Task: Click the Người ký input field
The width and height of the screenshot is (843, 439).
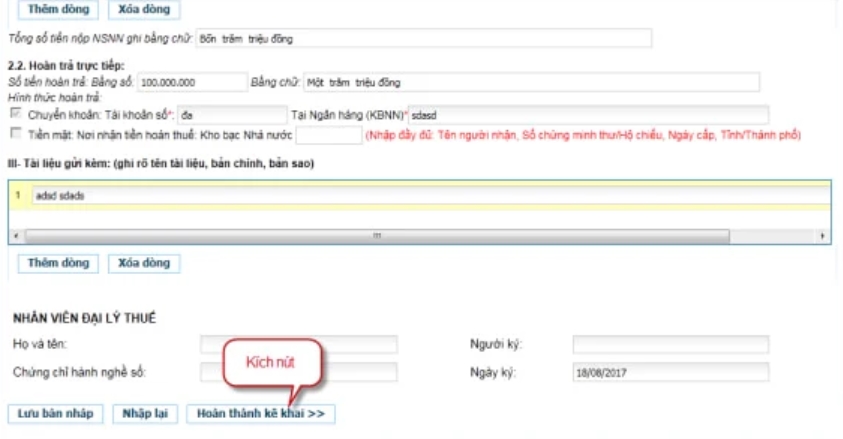Action: point(670,345)
